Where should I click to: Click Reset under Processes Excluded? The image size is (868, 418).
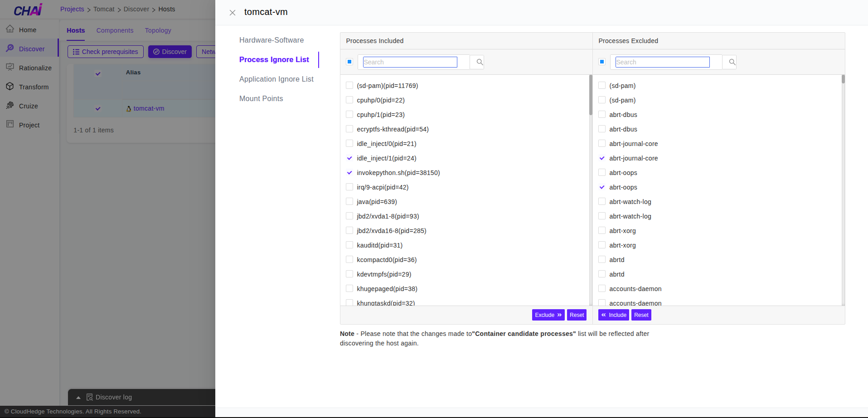641,315
